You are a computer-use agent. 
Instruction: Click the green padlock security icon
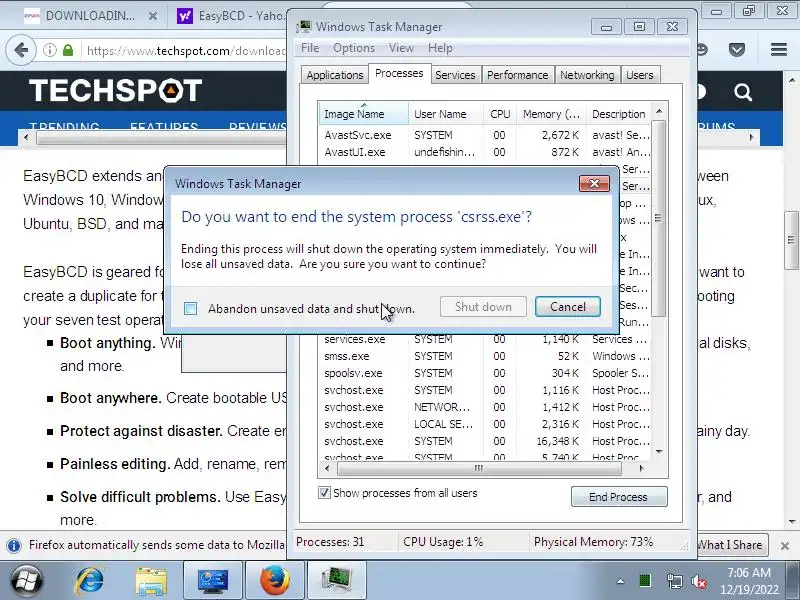68,50
